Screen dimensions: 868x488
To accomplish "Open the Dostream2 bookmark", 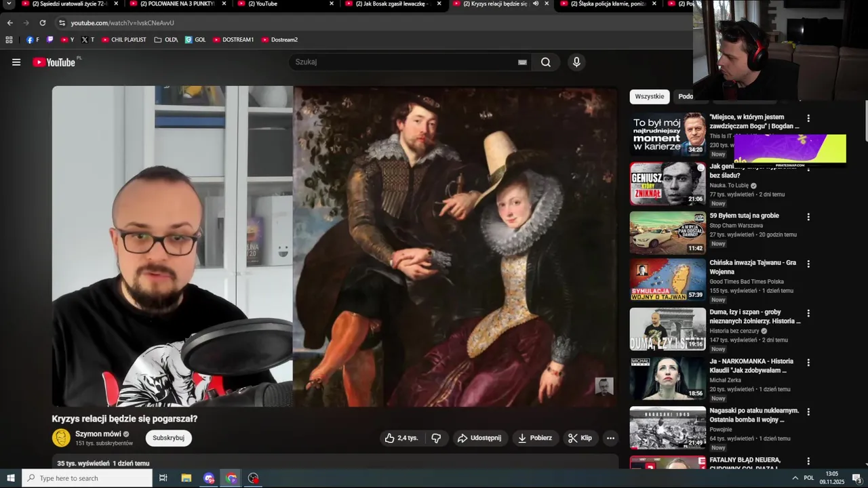I will tap(279, 40).
